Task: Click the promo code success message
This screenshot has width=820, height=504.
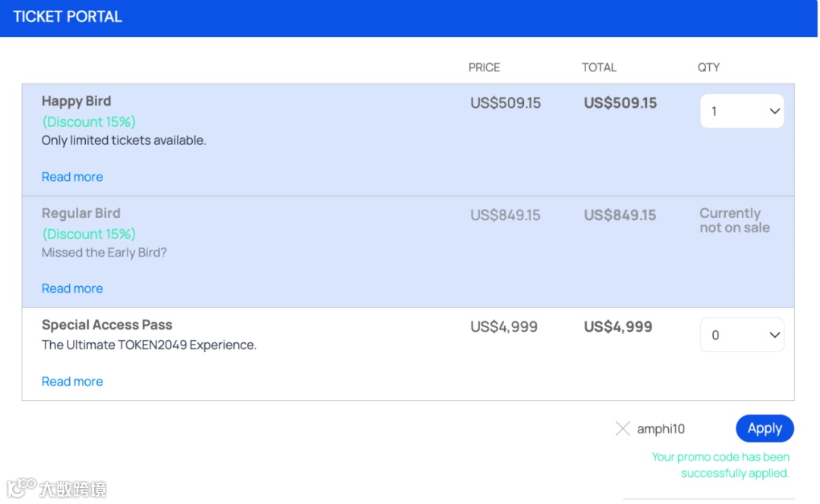Action: [x=721, y=465]
